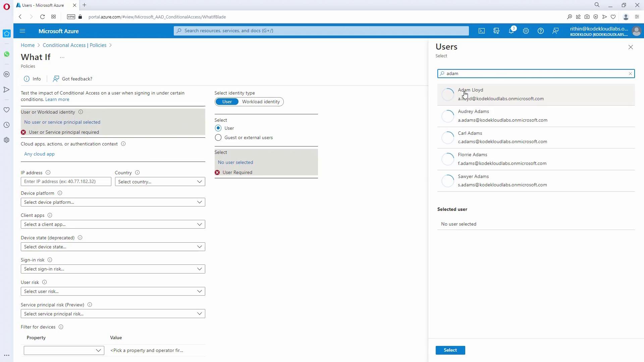Image resolution: width=644 pixels, height=362 pixels.
Task: Open the Azure portal hamburger menu
Action: click(x=22, y=31)
